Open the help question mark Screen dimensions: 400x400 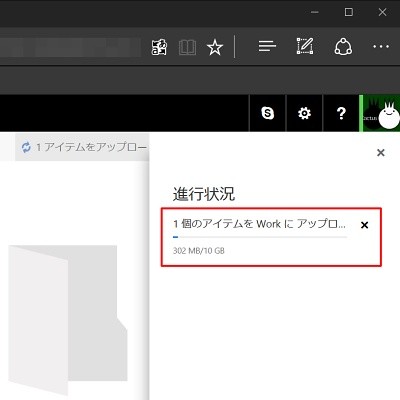341,113
